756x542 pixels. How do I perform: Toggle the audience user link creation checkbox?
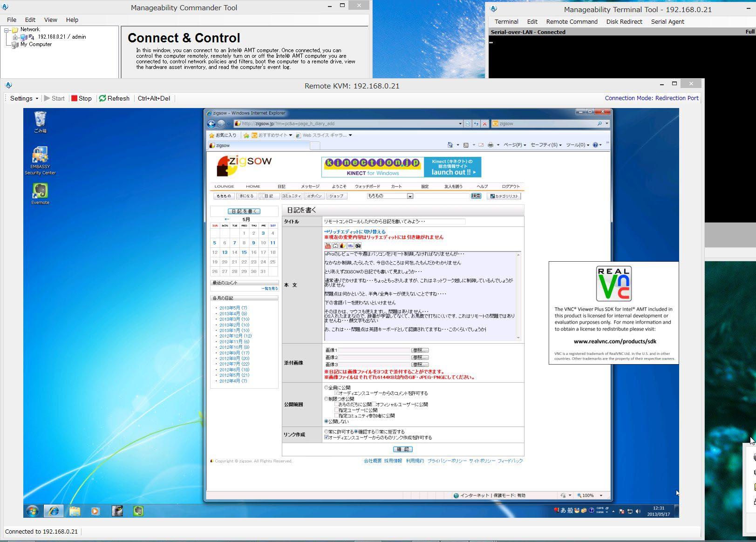(326, 438)
